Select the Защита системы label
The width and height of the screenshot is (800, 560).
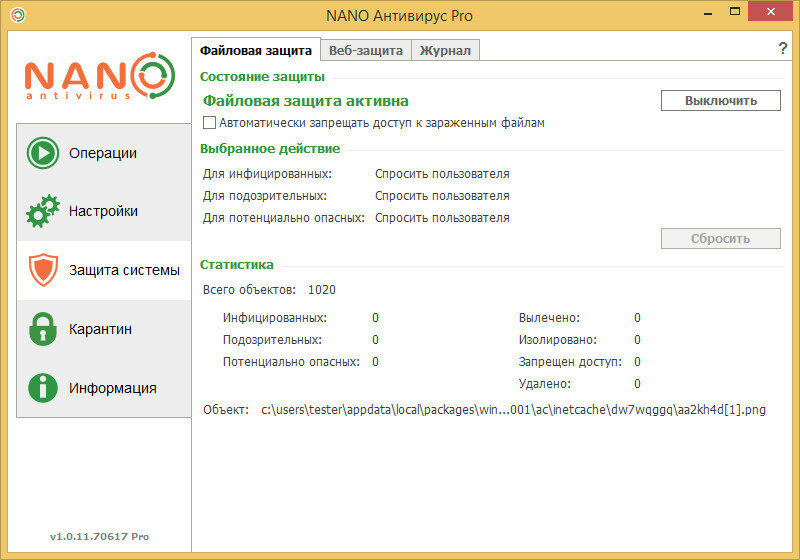[x=124, y=270]
